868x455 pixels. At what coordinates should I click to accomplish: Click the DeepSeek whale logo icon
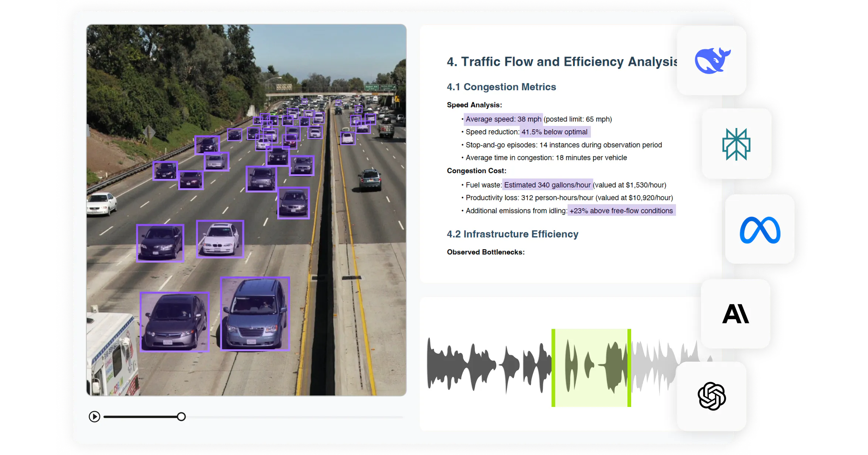pos(712,61)
